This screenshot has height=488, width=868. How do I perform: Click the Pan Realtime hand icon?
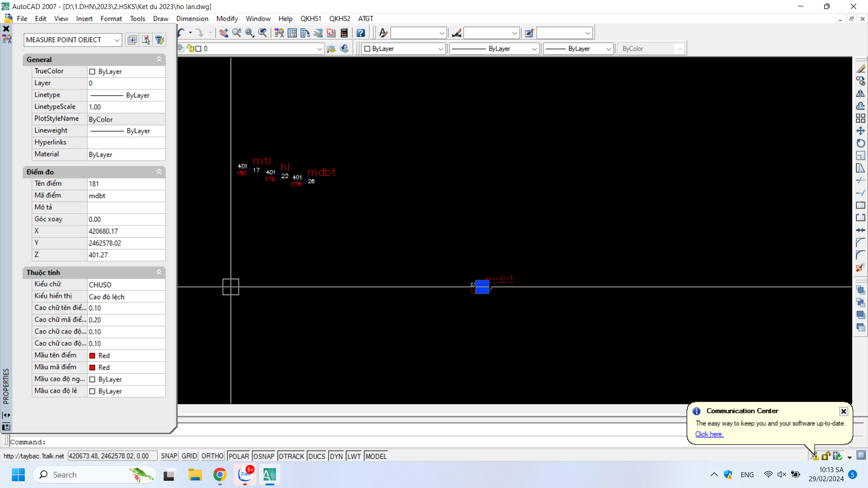[223, 33]
